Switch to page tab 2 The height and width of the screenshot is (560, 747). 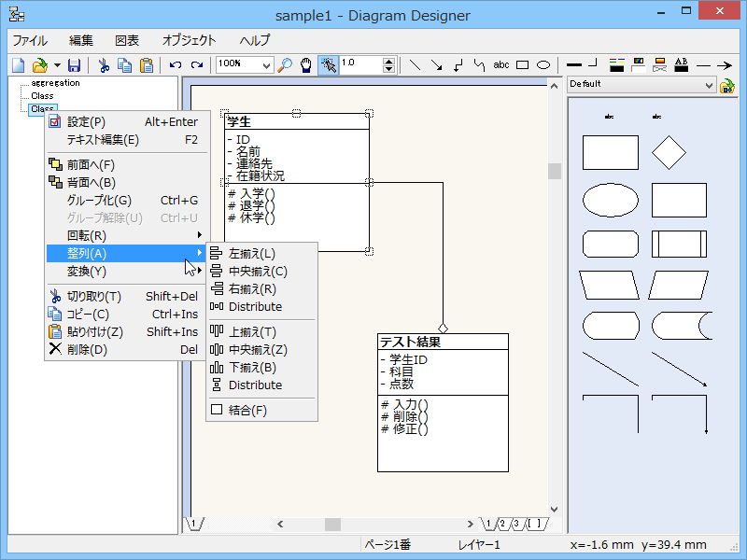[502, 524]
